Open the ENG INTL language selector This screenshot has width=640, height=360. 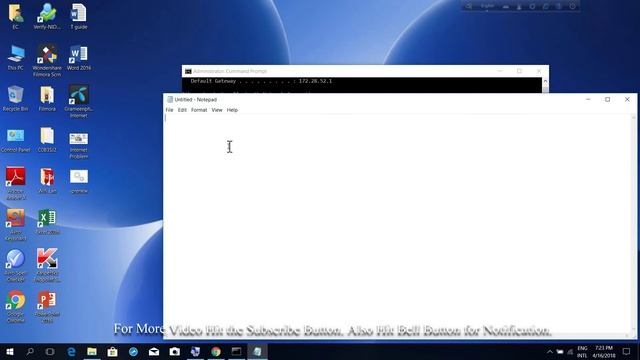pyautogui.click(x=582, y=351)
